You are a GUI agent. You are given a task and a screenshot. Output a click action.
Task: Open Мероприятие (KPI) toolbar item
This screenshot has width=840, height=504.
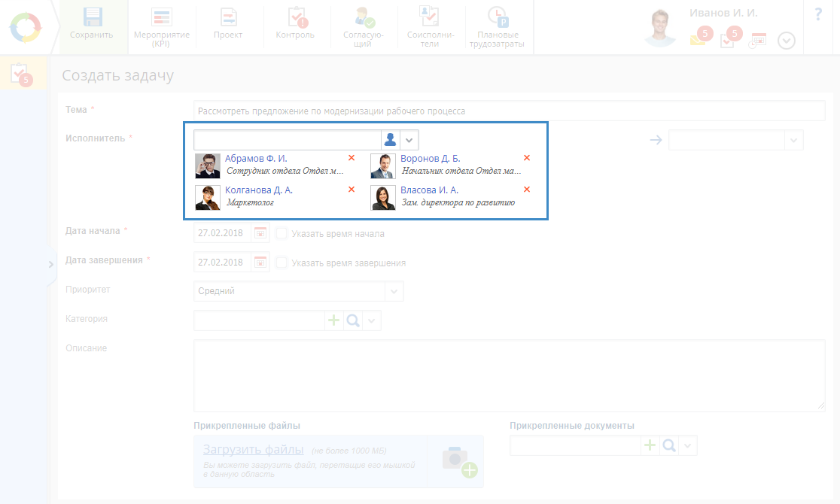161,27
